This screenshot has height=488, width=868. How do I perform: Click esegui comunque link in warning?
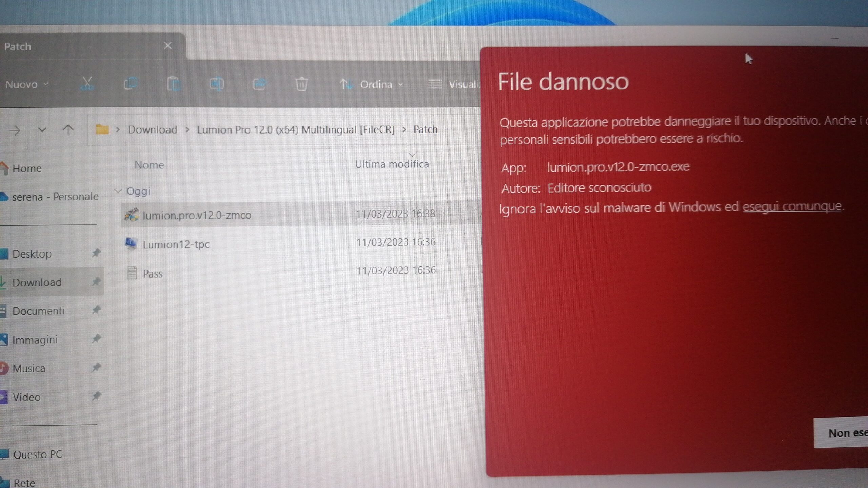pyautogui.click(x=792, y=206)
